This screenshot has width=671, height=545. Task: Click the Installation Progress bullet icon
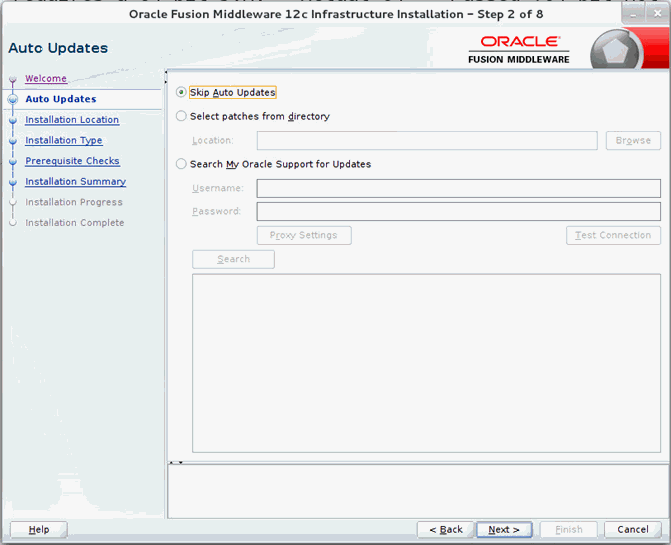click(x=13, y=202)
